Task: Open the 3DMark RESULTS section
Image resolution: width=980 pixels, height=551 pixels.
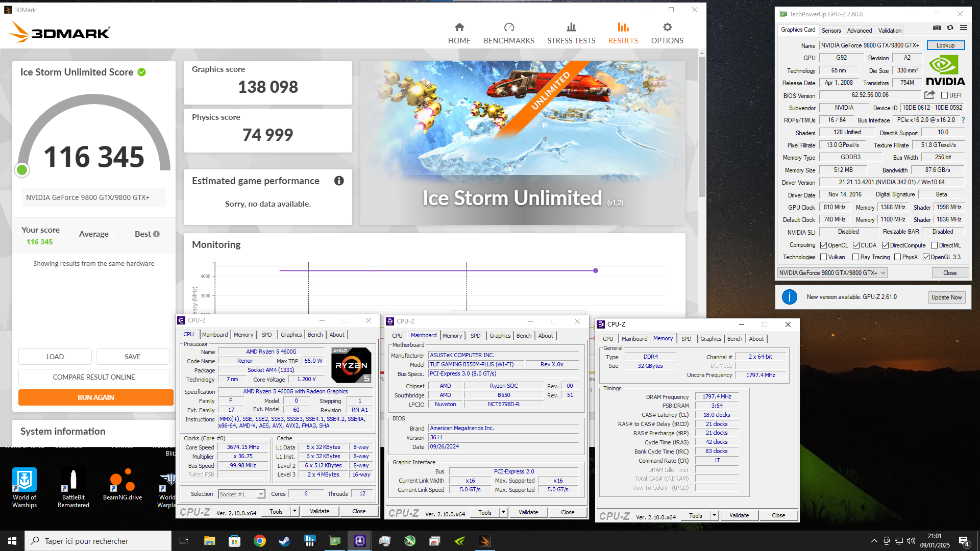Action: click(623, 34)
